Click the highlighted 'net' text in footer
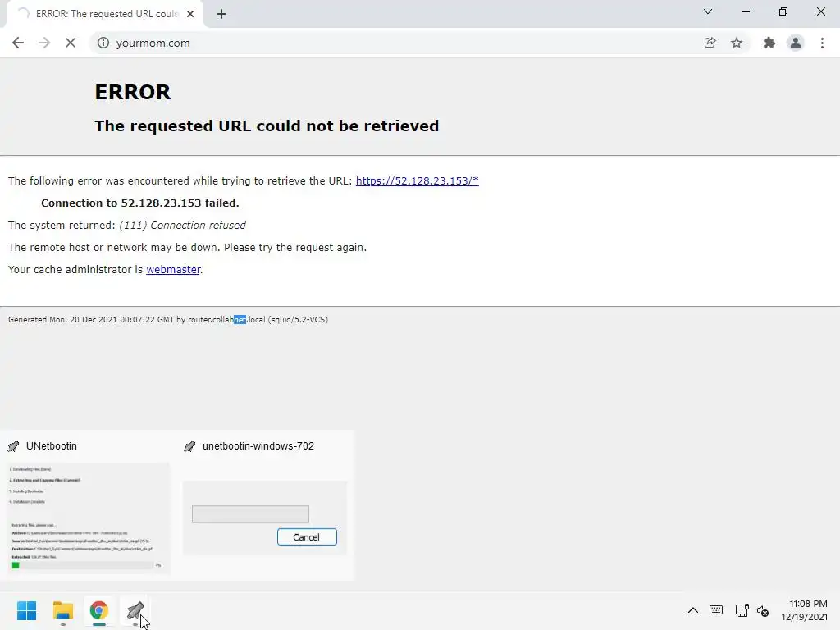The image size is (840, 630). 240,320
